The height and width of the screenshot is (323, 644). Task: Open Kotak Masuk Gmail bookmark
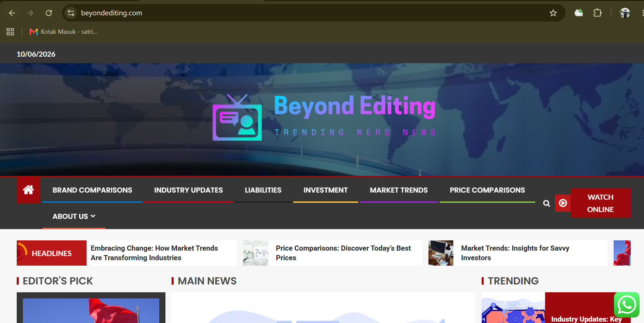(x=63, y=32)
